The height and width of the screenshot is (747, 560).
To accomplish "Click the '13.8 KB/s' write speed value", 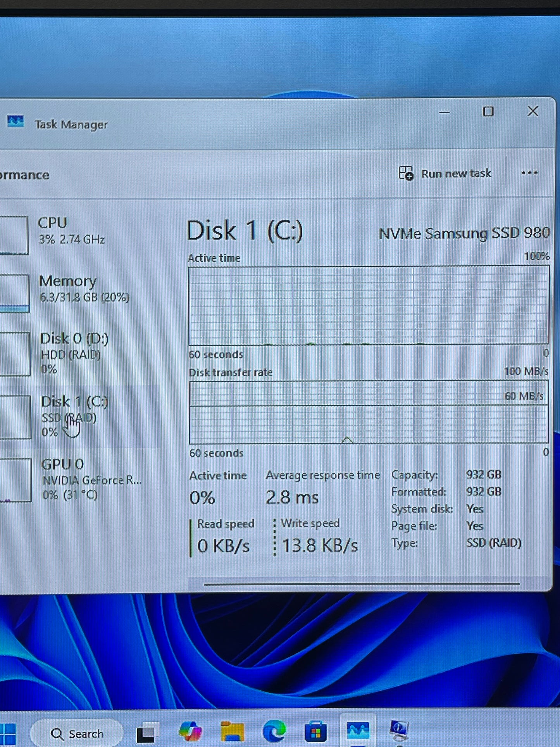I will point(320,545).
